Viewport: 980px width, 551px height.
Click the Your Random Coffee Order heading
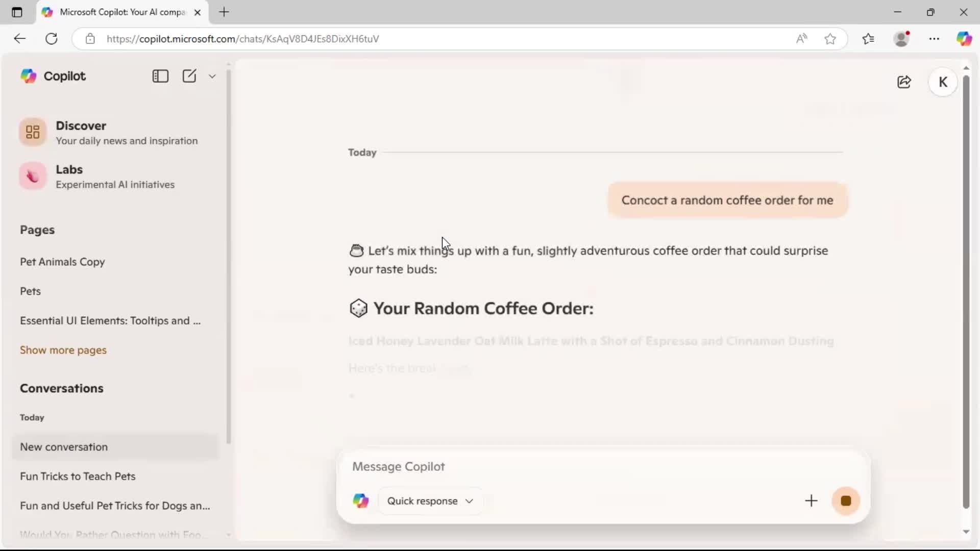483,309
